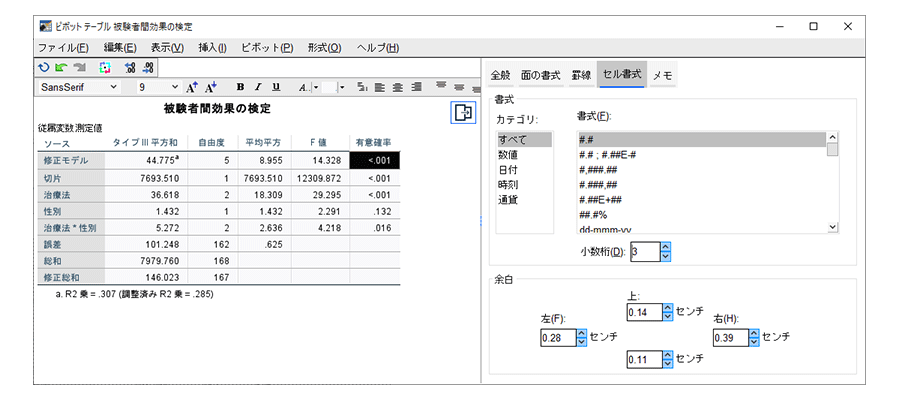Toggle italic formatting
The image size is (900, 400).
tap(257, 87)
